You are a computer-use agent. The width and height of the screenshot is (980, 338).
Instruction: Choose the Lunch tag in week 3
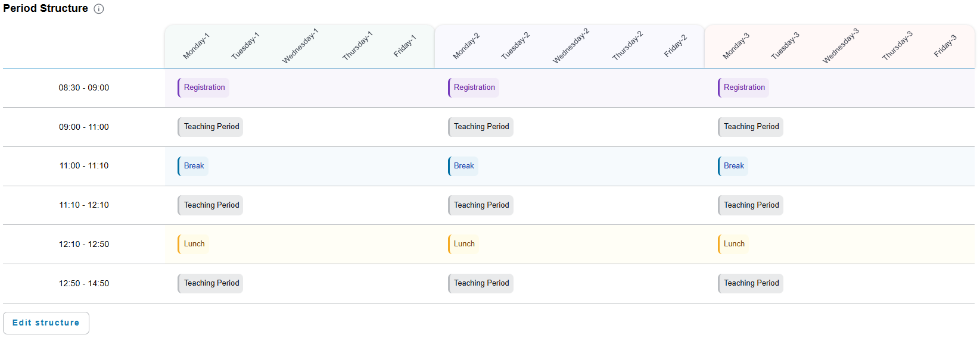point(733,244)
